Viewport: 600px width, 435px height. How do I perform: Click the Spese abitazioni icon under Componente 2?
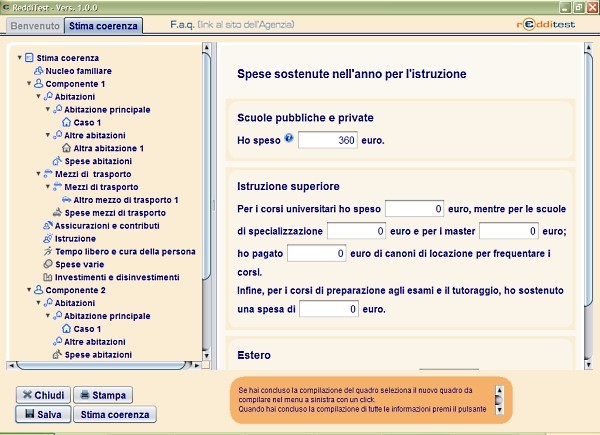[57, 354]
